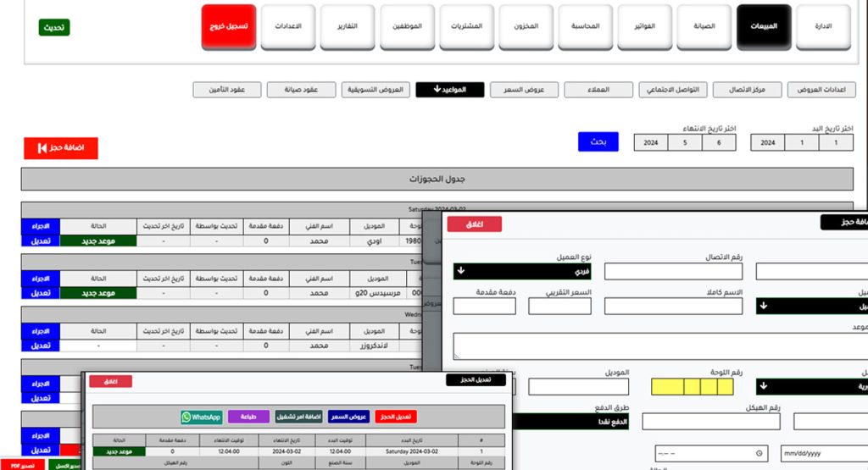Click the اضافة امر تشغيل work order button

[298, 417]
